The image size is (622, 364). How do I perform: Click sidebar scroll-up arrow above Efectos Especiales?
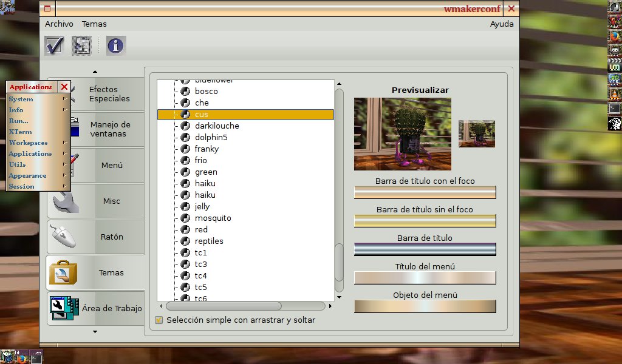point(95,72)
